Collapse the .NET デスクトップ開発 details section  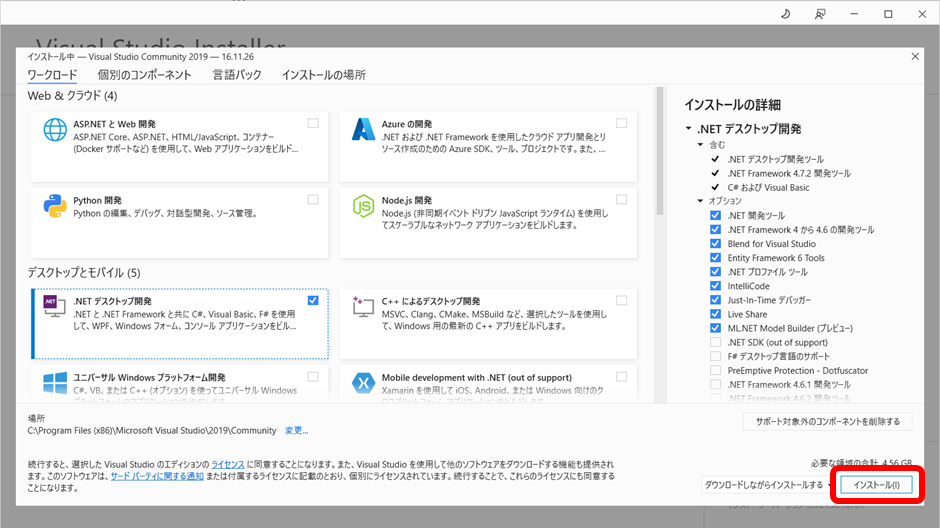click(x=688, y=129)
